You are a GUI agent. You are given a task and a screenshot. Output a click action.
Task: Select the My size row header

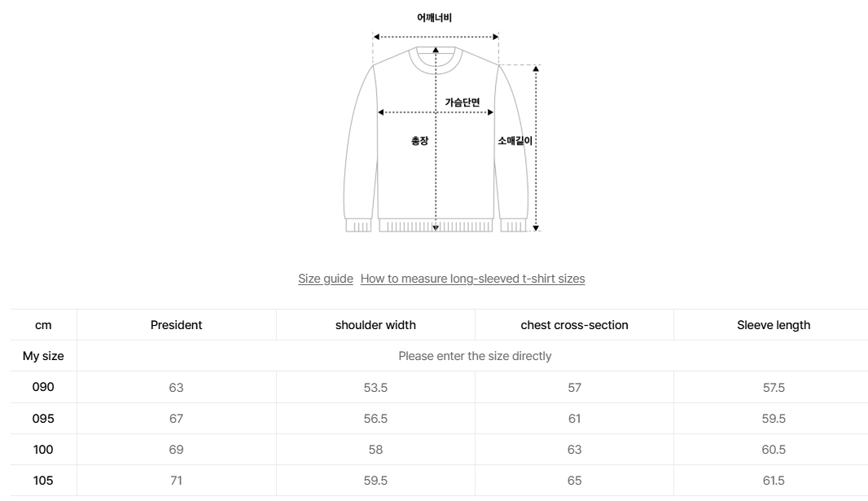pos(43,356)
